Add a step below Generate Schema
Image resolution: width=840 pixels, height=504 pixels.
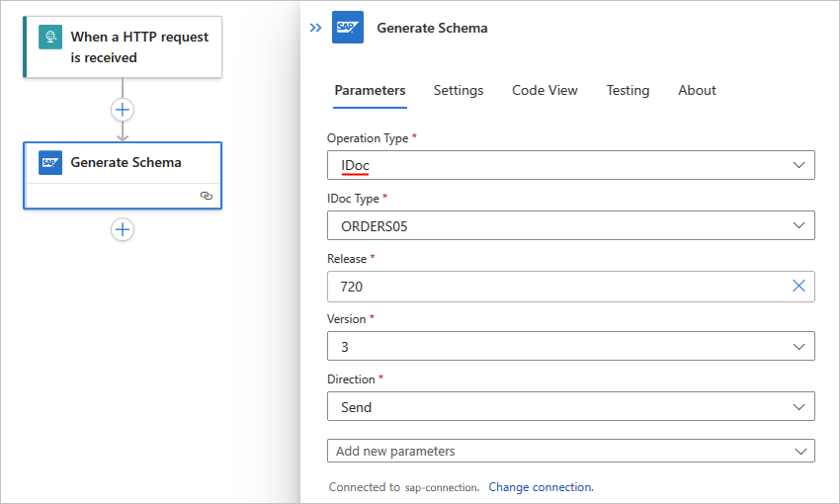click(123, 229)
